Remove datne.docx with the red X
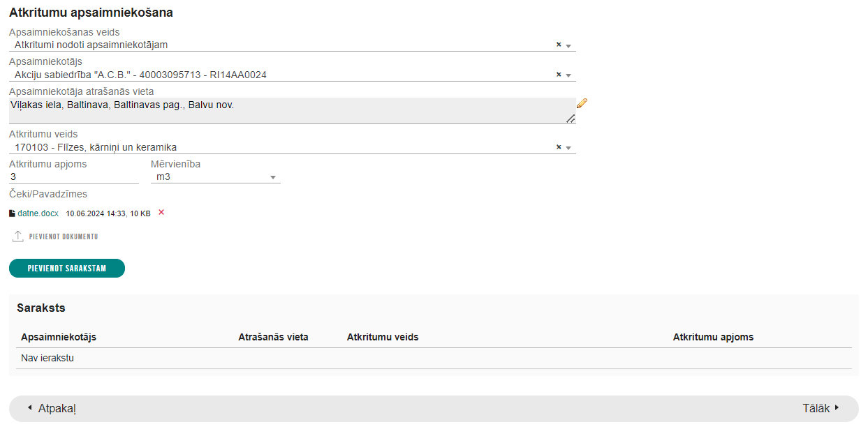Screen dimensions: 868x429 161,212
